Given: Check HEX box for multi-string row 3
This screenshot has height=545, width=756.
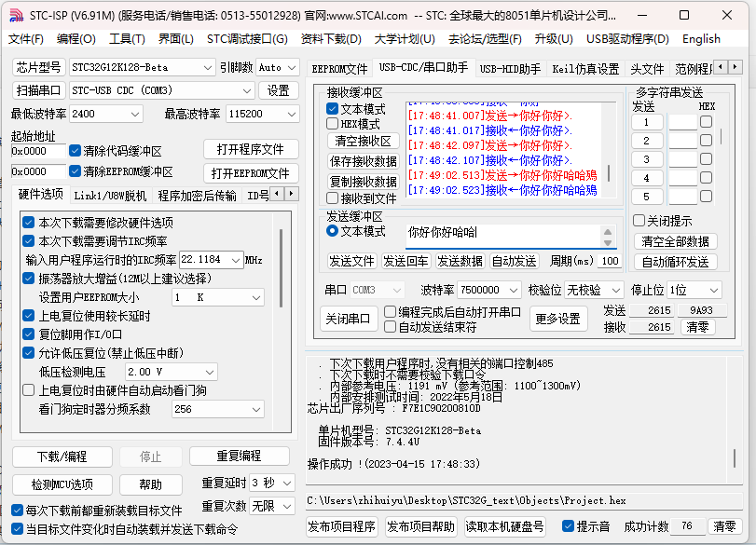Looking at the screenshot, I should click(706, 159).
